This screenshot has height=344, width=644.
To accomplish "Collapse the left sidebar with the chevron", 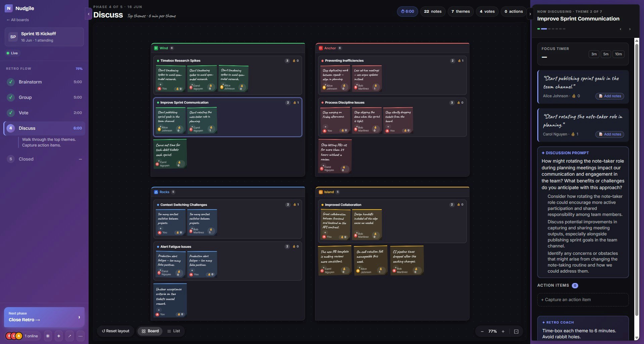I will tap(88, 14).
